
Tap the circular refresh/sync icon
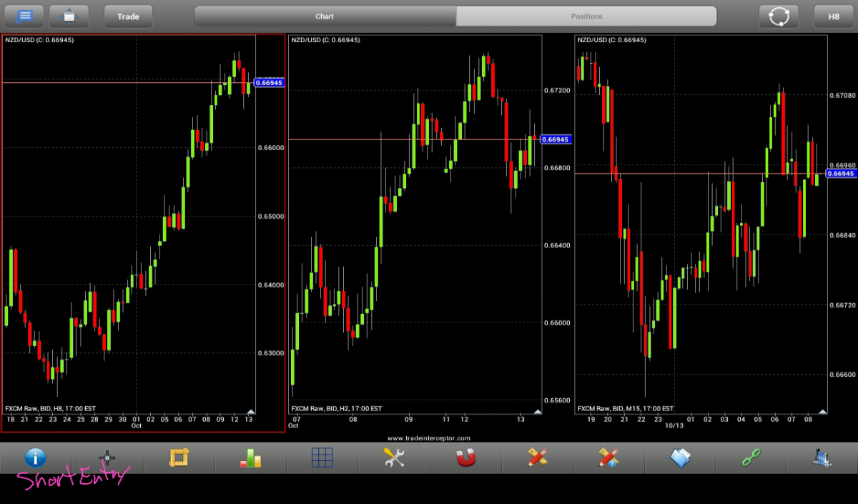click(779, 16)
